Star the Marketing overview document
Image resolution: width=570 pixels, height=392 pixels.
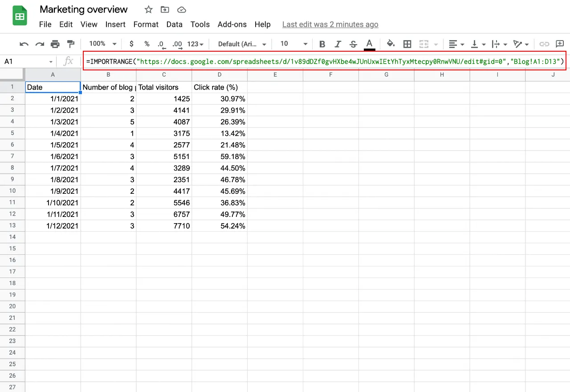pyautogui.click(x=149, y=9)
